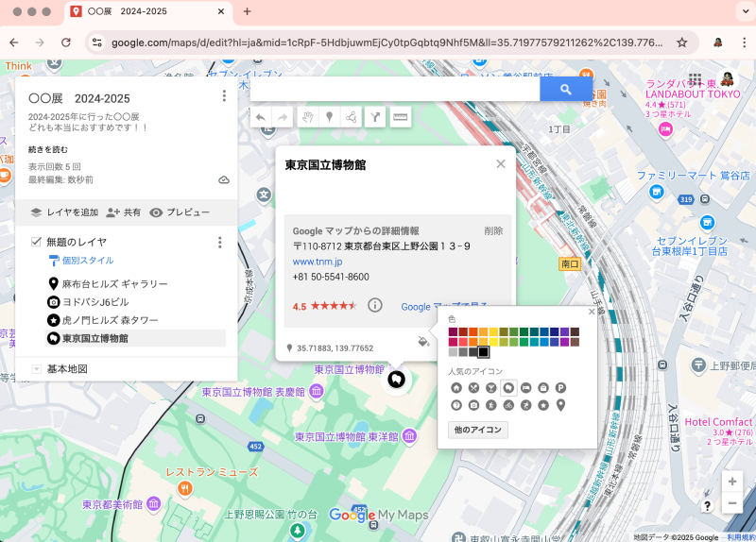Choose the parking P icon

[x=560, y=388]
